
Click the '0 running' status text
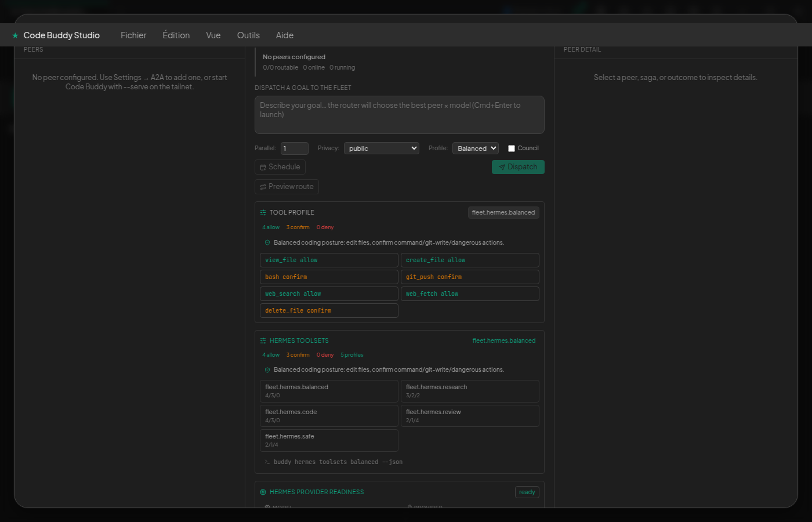[342, 68]
